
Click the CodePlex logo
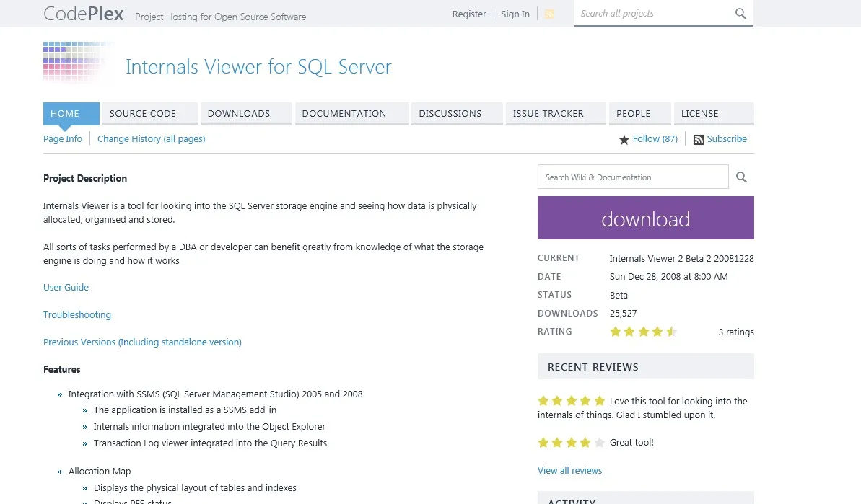click(x=83, y=14)
